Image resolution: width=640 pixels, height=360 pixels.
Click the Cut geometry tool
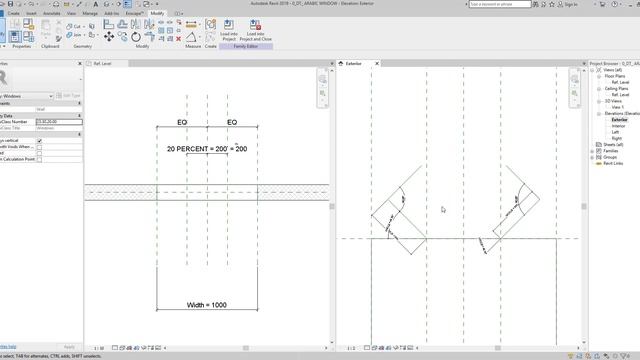coord(73,27)
